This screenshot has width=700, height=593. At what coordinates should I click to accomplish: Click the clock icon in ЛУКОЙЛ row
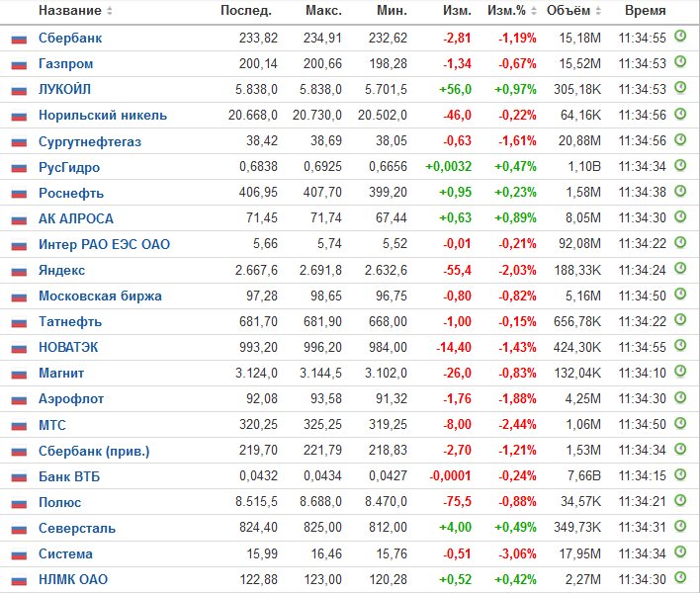(680, 87)
